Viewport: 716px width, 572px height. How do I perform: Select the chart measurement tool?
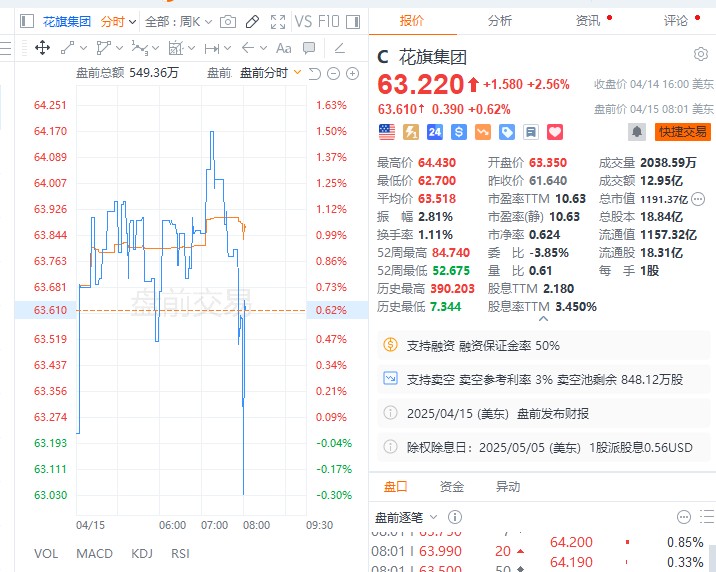click(x=176, y=47)
